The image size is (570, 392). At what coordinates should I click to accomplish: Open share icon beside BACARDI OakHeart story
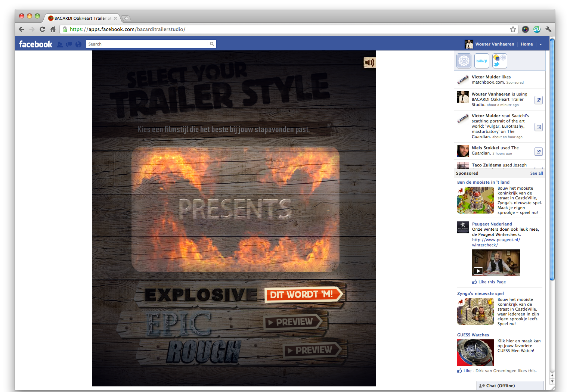[539, 100]
